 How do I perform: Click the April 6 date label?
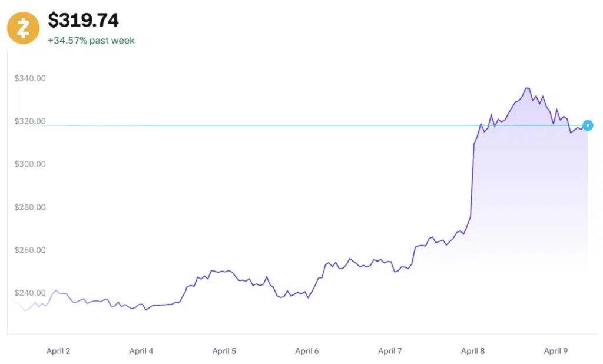[x=307, y=351]
